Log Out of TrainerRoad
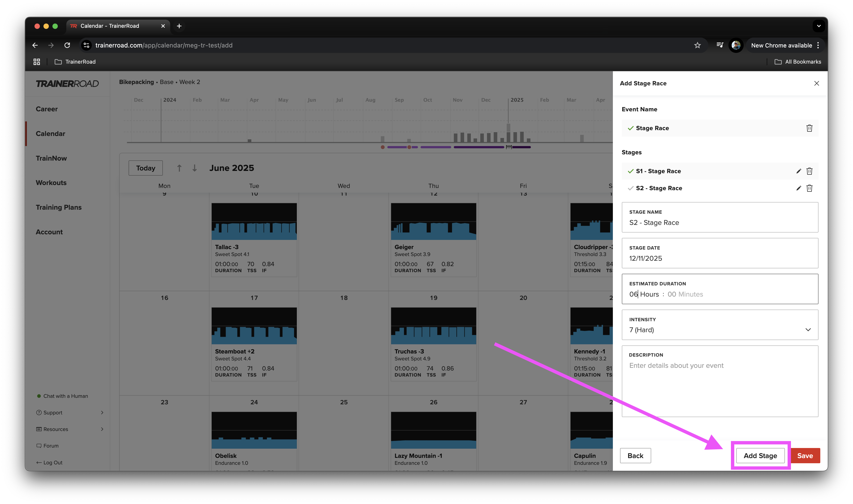853x504 pixels. click(50, 463)
